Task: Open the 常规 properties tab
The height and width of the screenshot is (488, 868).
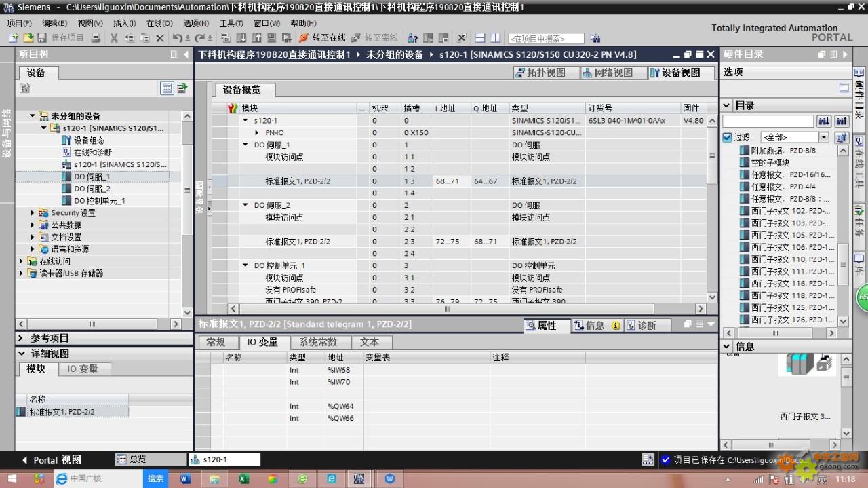Action: (216, 343)
